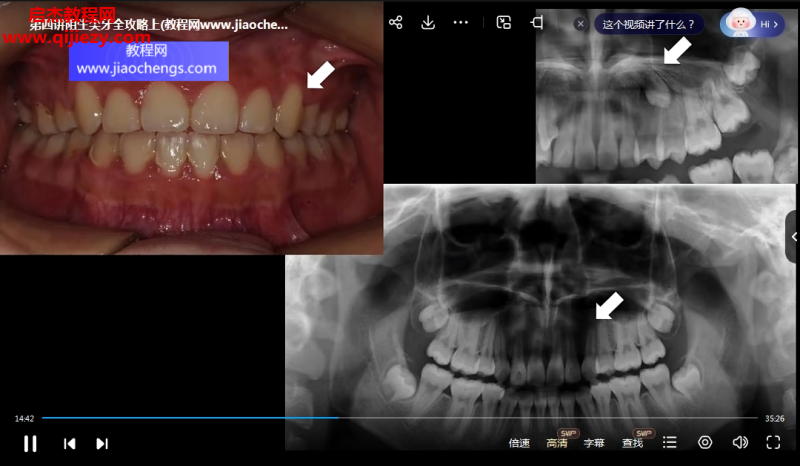Click the 查找 search option
The width and height of the screenshot is (800, 466).
(632, 443)
